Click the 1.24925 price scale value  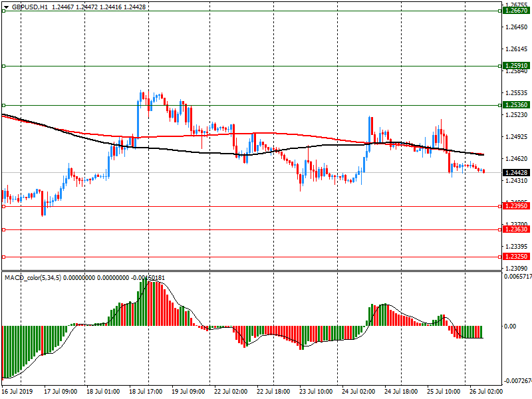click(x=517, y=137)
